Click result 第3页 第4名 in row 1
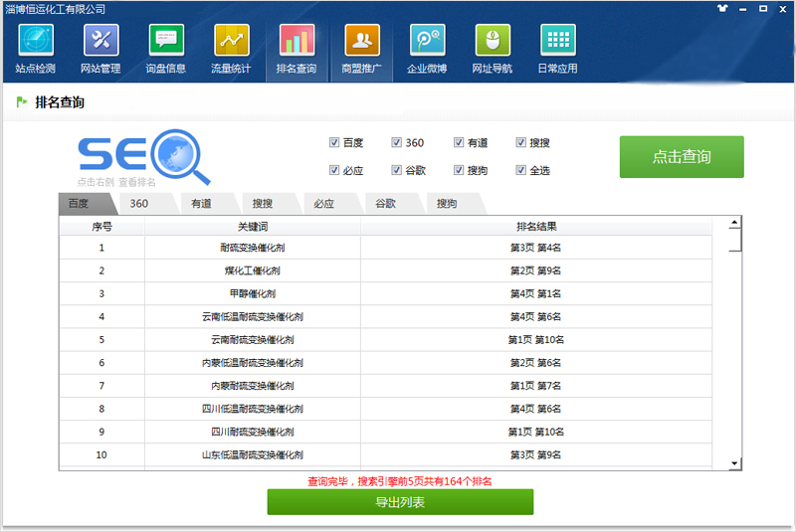 (x=536, y=248)
